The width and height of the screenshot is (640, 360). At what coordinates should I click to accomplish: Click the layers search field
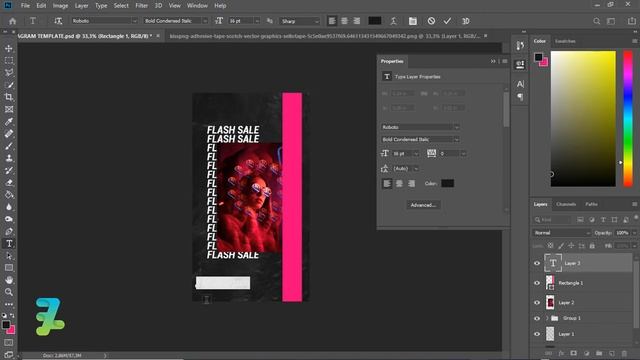(x=552, y=220)
